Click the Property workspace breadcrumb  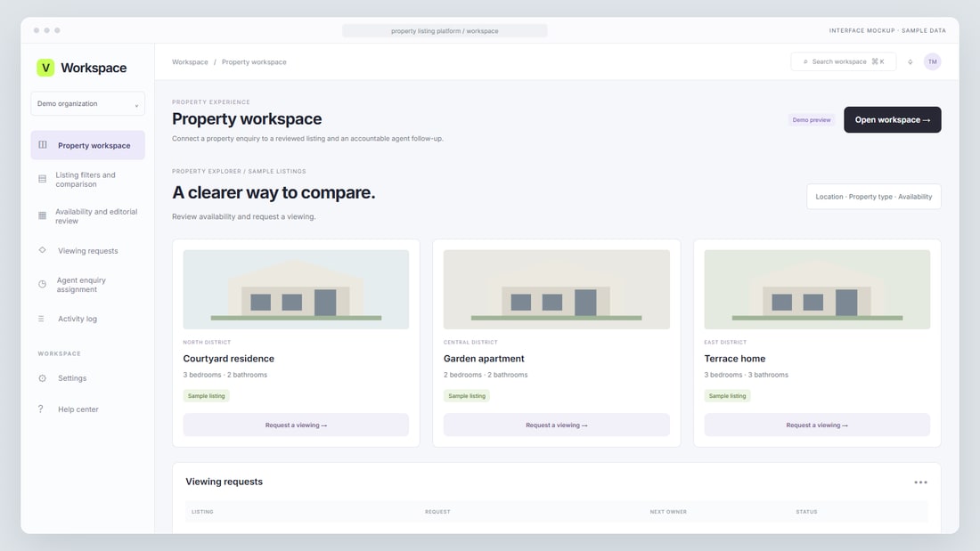pos(254,61)
